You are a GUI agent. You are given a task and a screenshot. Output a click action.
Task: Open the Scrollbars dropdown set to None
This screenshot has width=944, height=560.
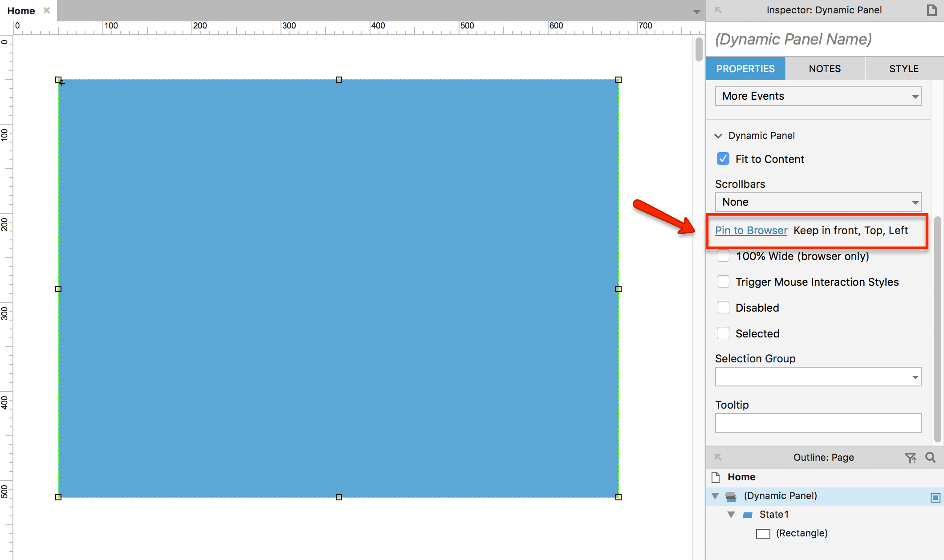(x=818, y=202)
